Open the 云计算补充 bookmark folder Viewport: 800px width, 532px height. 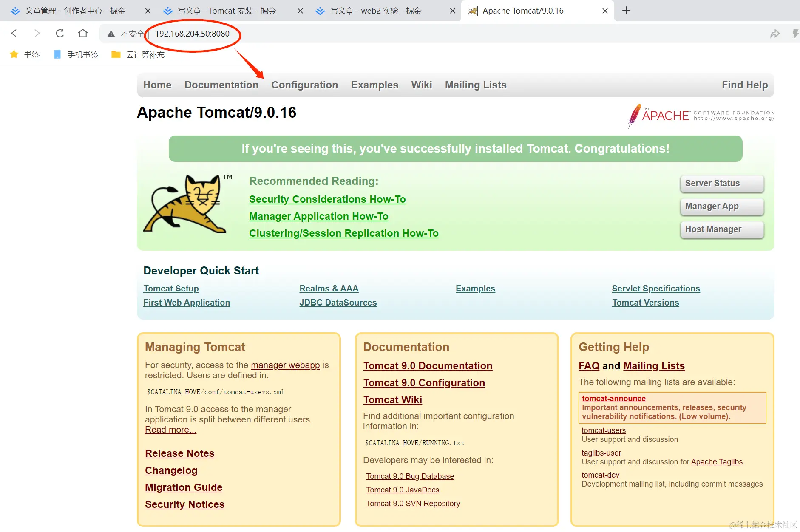pos(138,54)
